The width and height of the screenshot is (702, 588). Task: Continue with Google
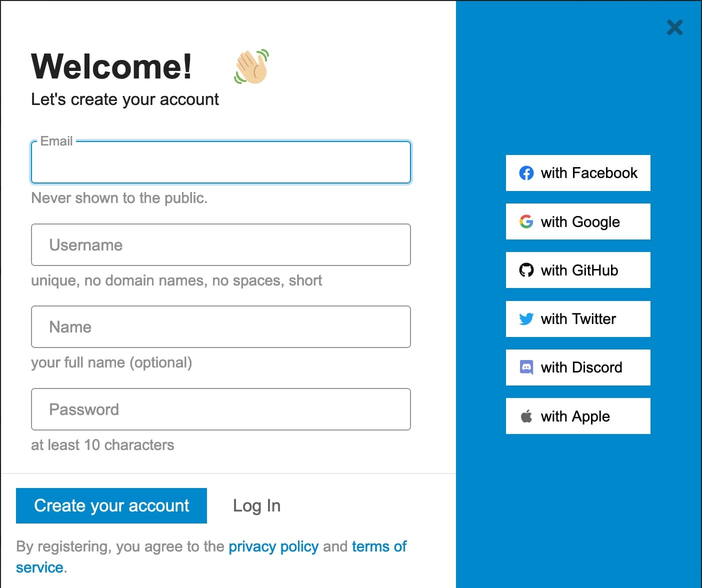point(578,221)
